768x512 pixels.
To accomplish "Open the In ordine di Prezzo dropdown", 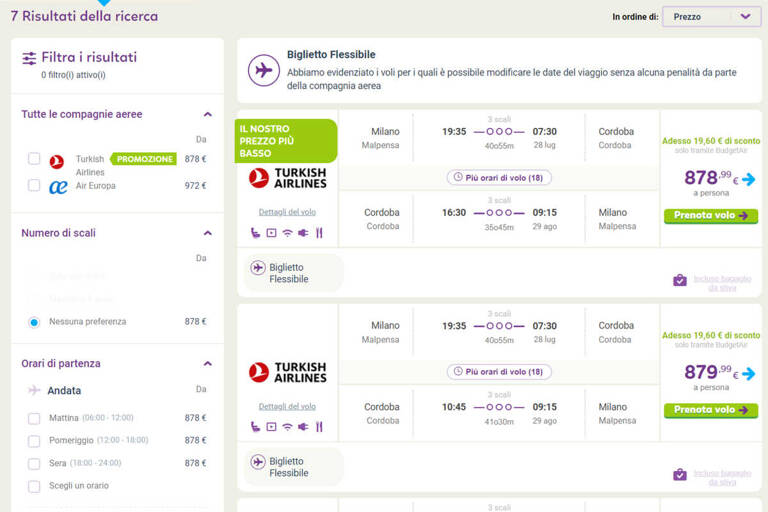I will click(x=711, y=17).
